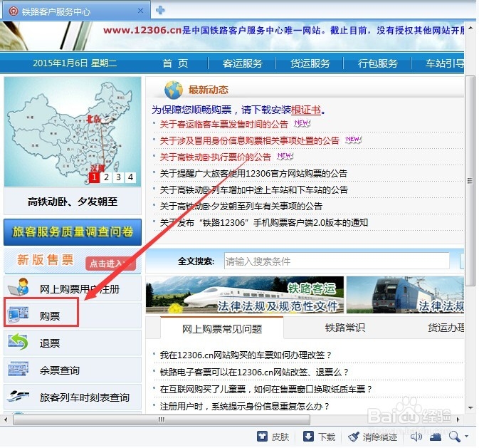Open 关于高铁动卧夕发朝至列车有关事项的公告
479x448 pixels.
(241, 207)
